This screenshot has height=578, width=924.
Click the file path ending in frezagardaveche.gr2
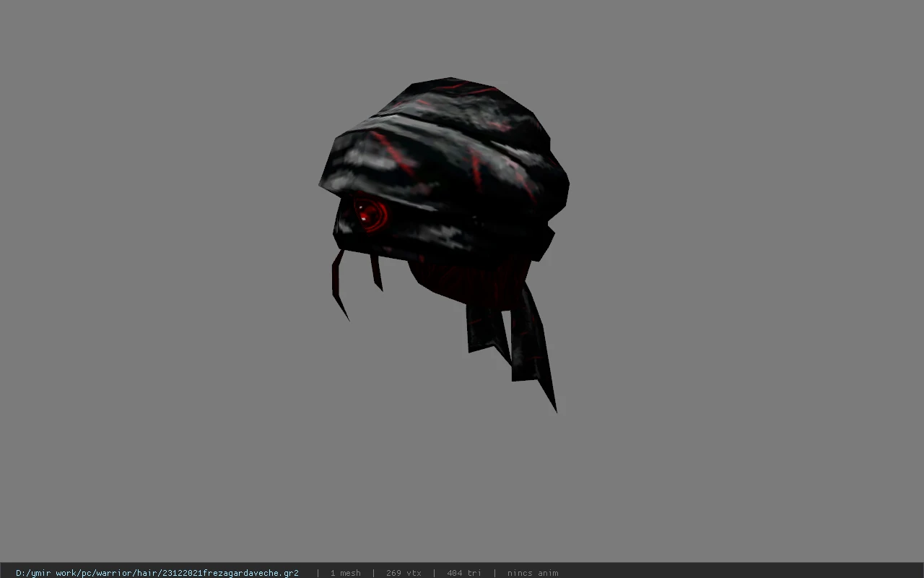[157, 573]
